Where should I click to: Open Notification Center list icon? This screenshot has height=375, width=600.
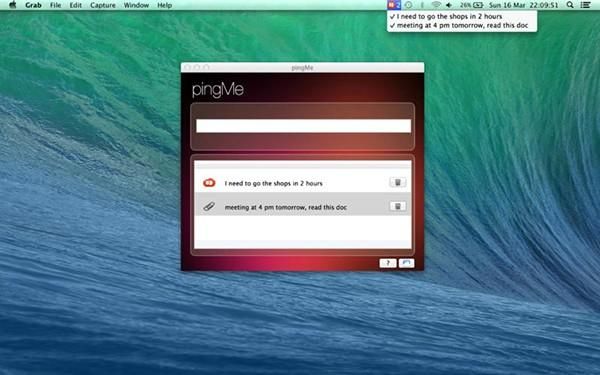point(585,5)
